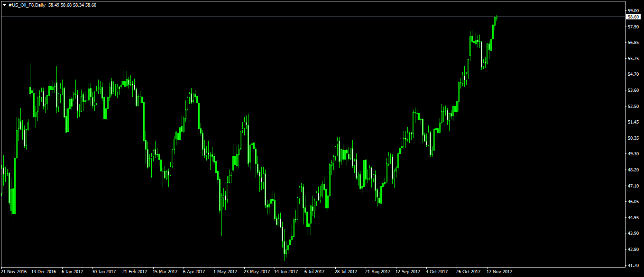Click the 51.45 price axis label
Screen dimensions: 644x277
(x=633, y=122)
